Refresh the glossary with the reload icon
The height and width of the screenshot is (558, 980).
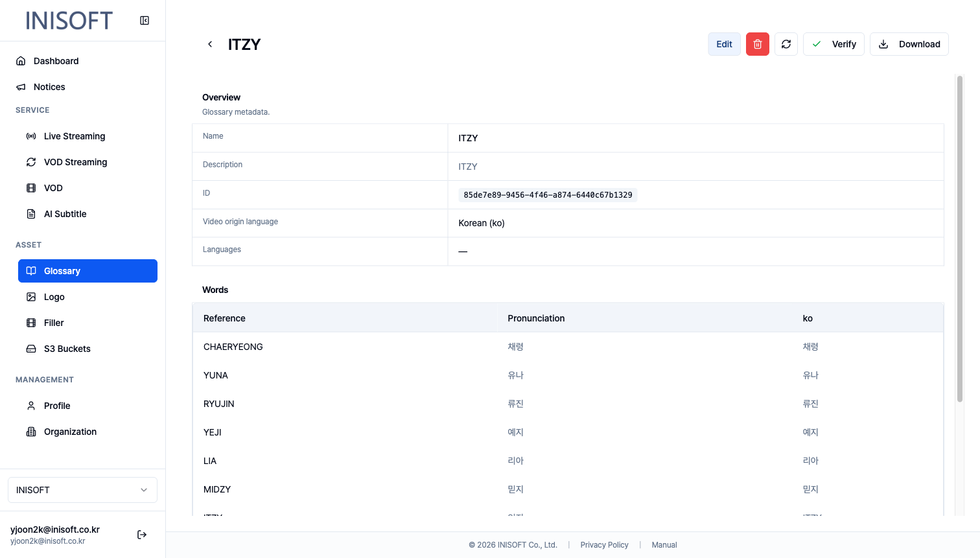coord(786,44)
